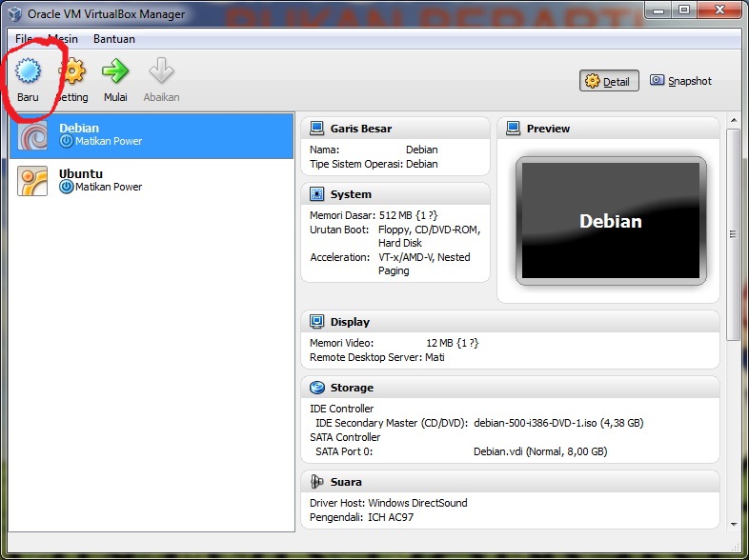
Task: Open the Bantuan menu
Action: (x=114, y=39)
